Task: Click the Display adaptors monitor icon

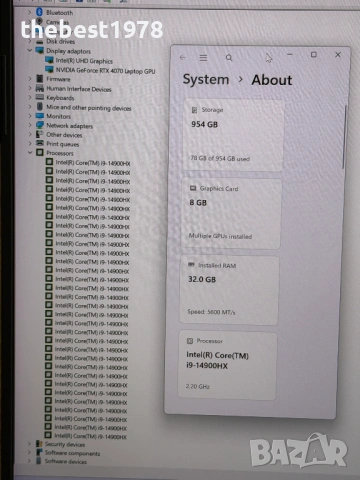Action: point(40,51)
